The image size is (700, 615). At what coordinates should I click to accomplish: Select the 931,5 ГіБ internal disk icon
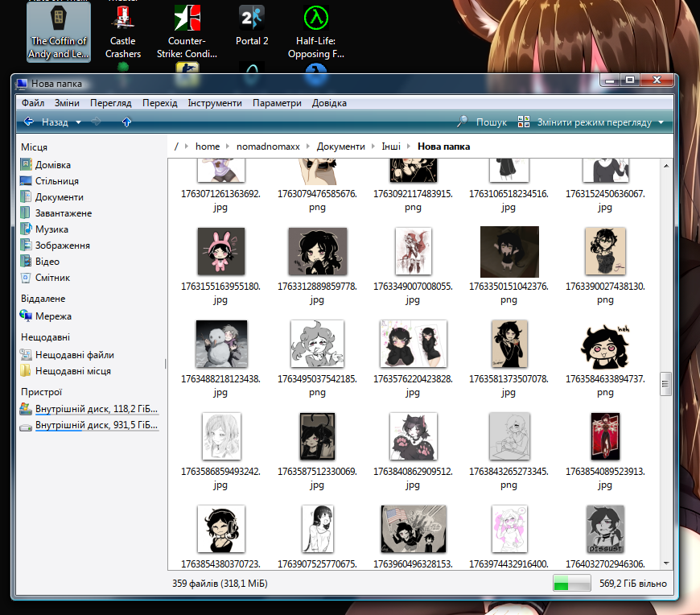click(x=26, y=427)
